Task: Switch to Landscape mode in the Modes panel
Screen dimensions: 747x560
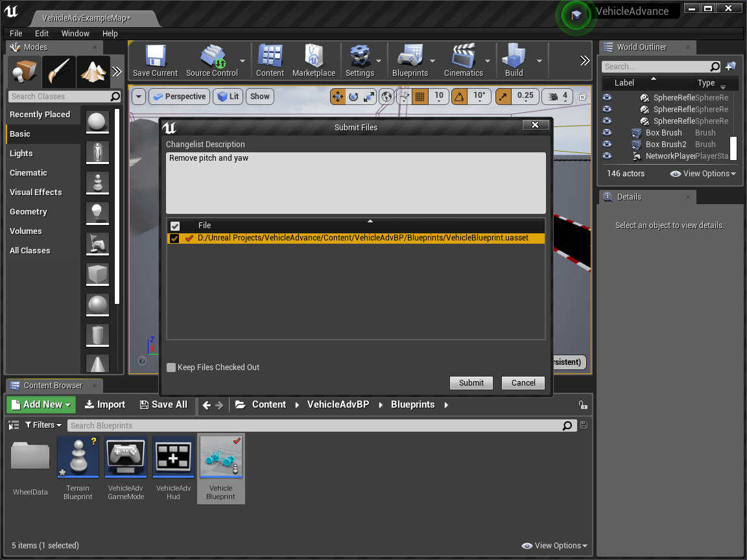Action: tap(93, 70)
